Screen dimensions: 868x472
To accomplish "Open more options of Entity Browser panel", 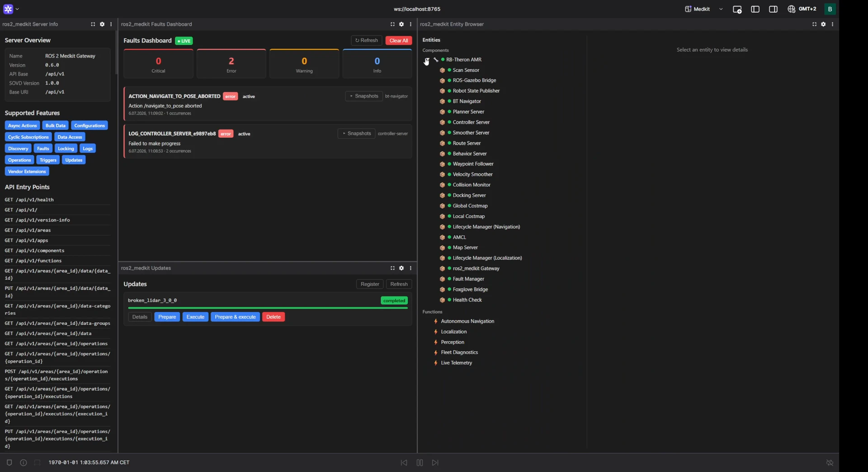I will click(x=832, y=24).
